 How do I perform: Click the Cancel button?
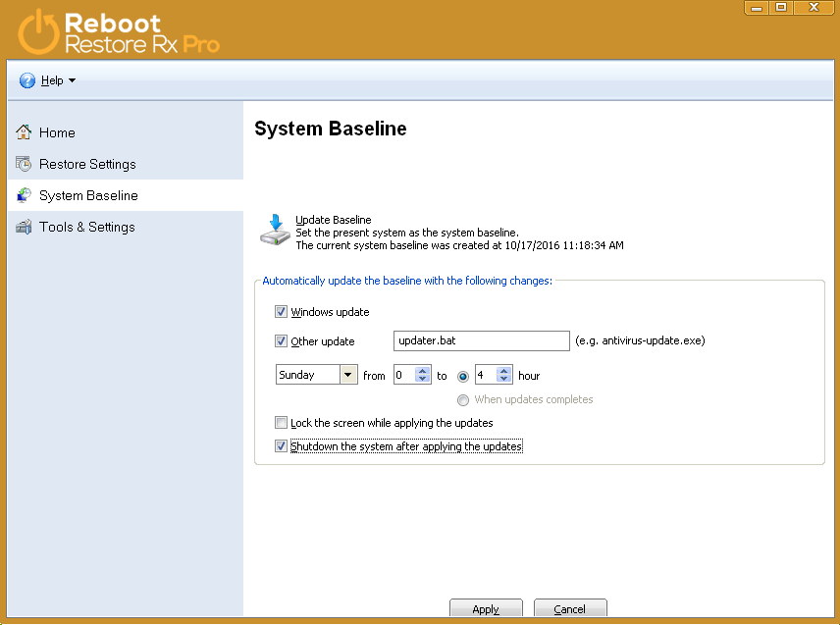click(x=570, y=608)
